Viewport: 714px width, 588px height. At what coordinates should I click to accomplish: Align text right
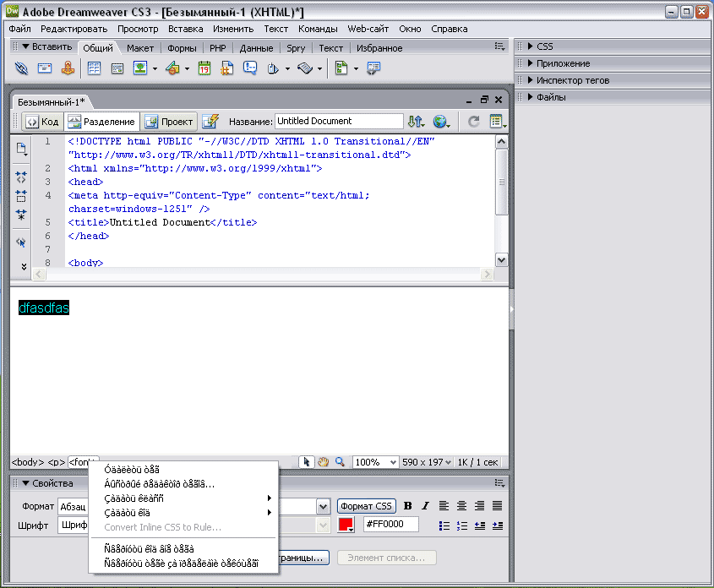pyautogui.click(x=479, y=505)
